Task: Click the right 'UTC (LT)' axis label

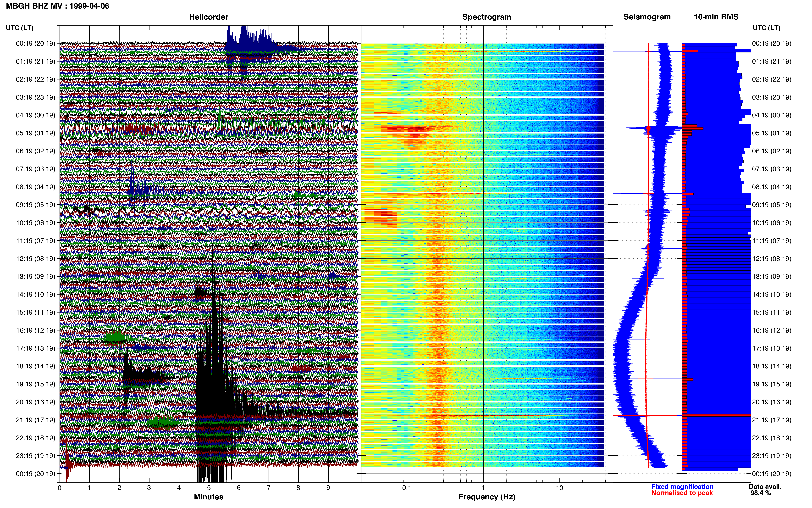Action: tap(766, 28)
